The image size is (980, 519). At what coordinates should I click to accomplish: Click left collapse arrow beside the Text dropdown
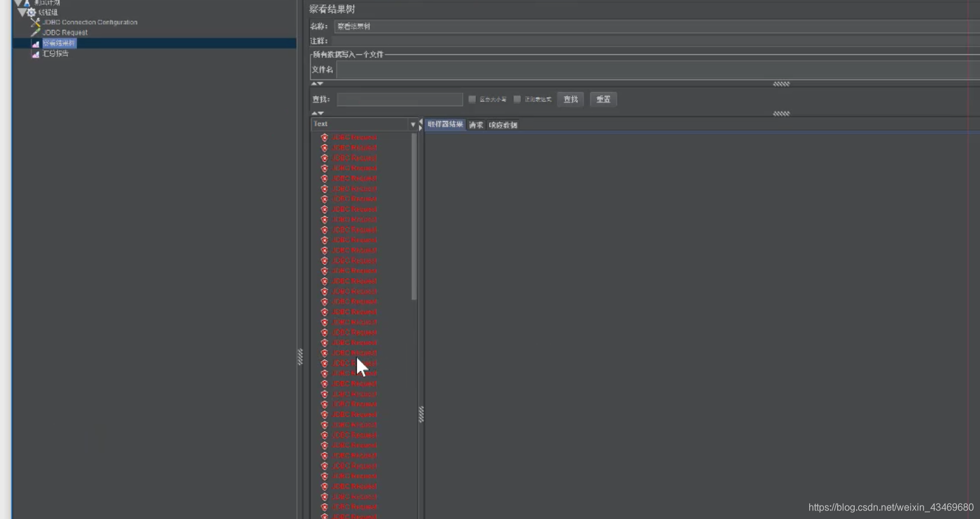click(x=421, y=122)
